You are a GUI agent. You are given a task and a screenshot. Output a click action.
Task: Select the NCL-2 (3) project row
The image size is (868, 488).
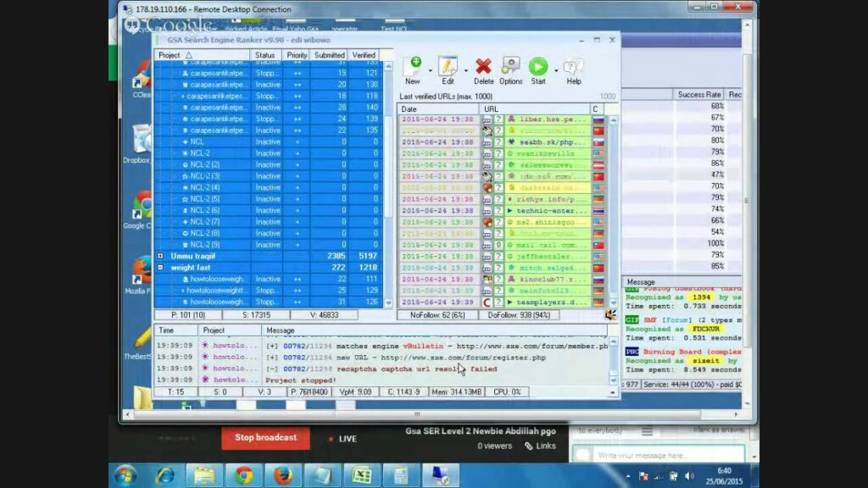point(269,176)
